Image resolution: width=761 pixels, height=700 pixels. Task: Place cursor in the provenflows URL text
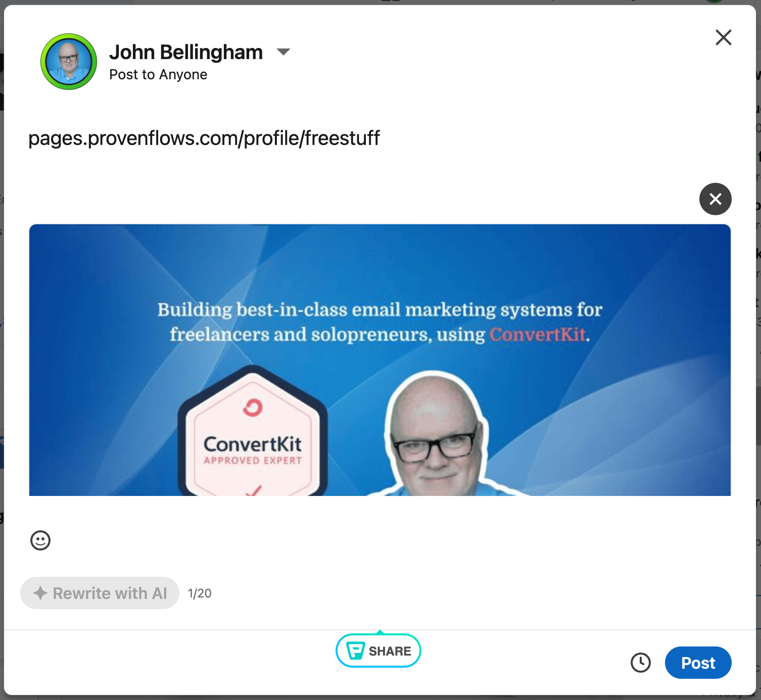pyautogui.click(x=204, y=138)
